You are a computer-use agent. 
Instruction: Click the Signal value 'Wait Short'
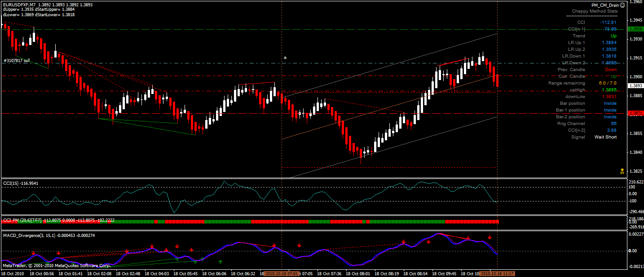[x=605, y=137]
